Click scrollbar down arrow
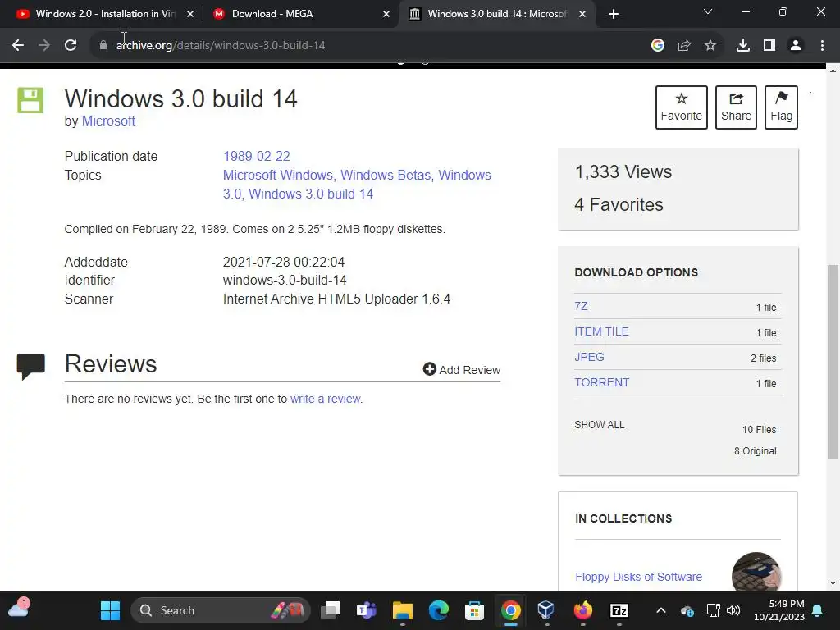The width and height of the screenshot is (840, 630). (833, 583)
